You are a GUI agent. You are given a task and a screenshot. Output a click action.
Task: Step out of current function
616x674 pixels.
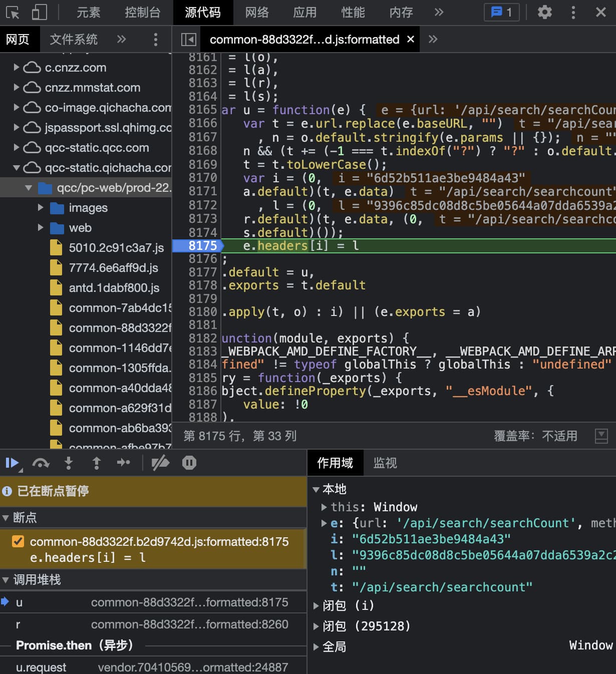pyautogui.click(x=96, y=463)
